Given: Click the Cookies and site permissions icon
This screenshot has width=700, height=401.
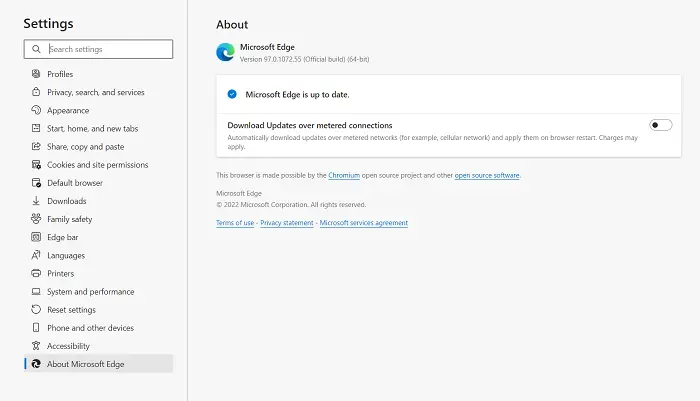Looking at the screenshot, I should pos(36,164).
